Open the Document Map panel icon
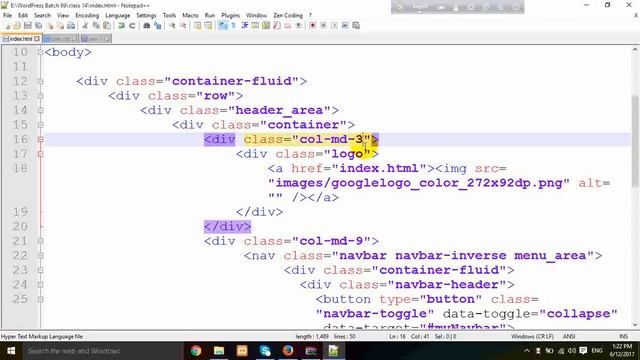This screenshot has height=360, width=640. [266, 25]
